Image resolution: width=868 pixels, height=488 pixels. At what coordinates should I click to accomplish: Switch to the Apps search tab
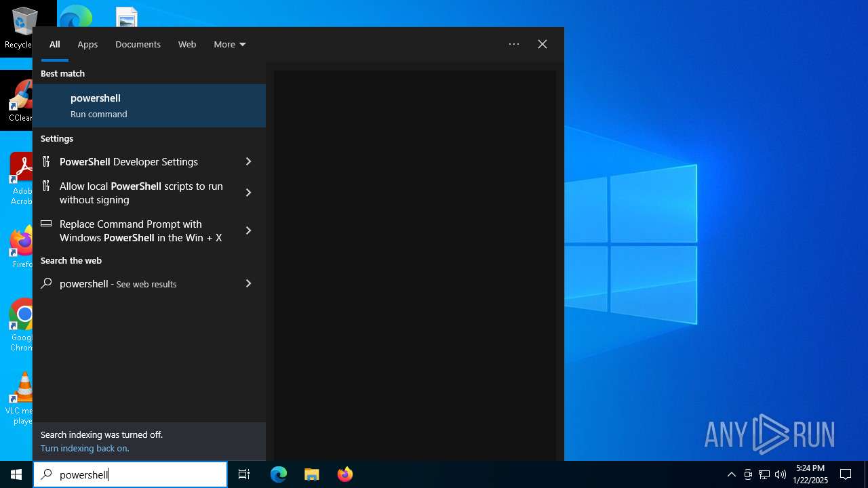[87, 44]
